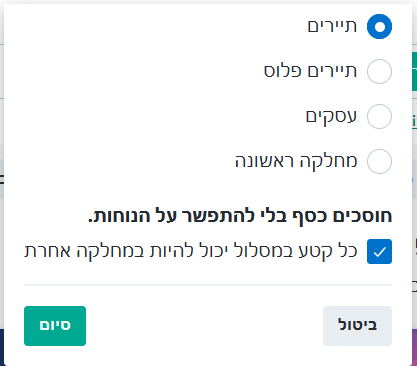Select the תיירים radio button
This screenshot has height=366, width=417.
(379, 26)
